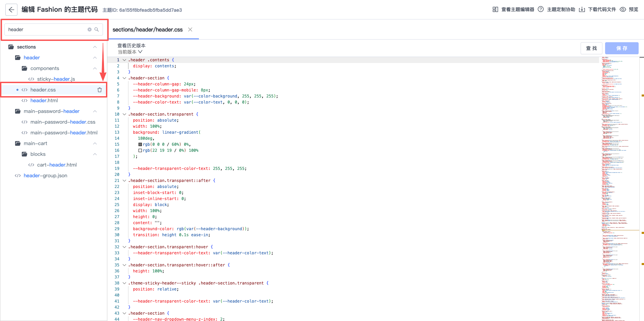The image size is (644, 321).
Task: Click the sections folder row
Action: point(54,47)
